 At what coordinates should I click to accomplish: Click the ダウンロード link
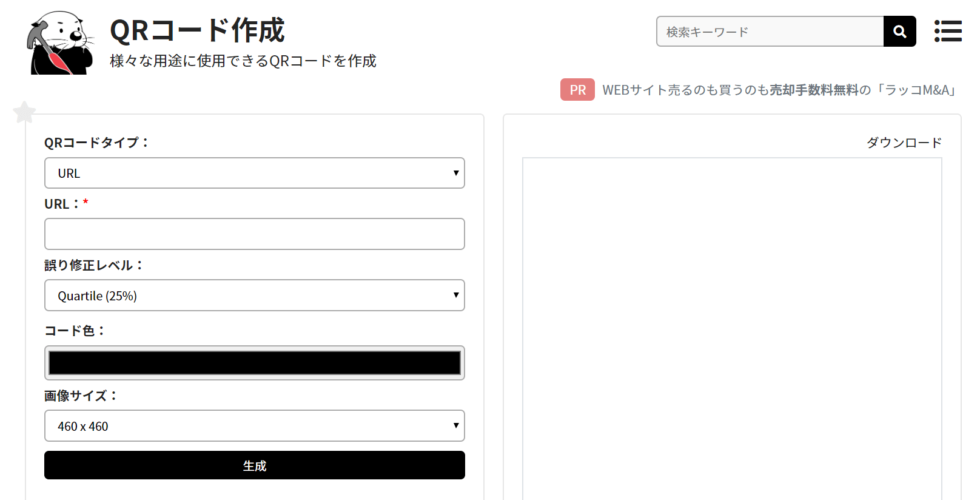coord(904,143)
